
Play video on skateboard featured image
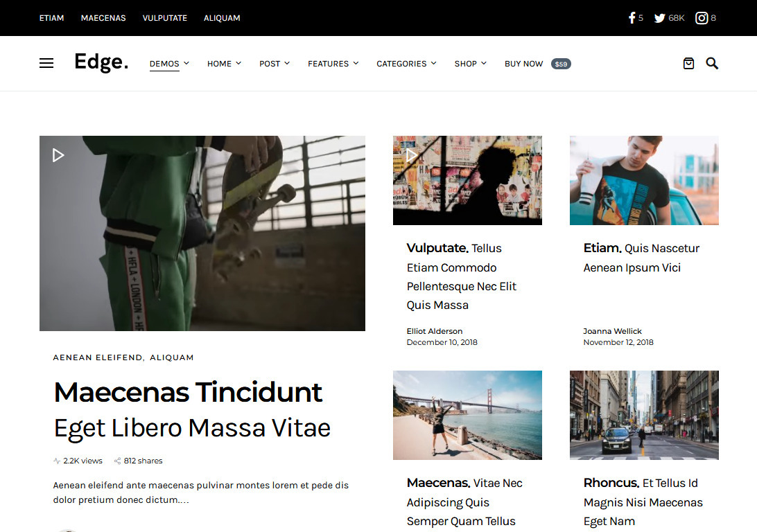[x=58, y=155]
